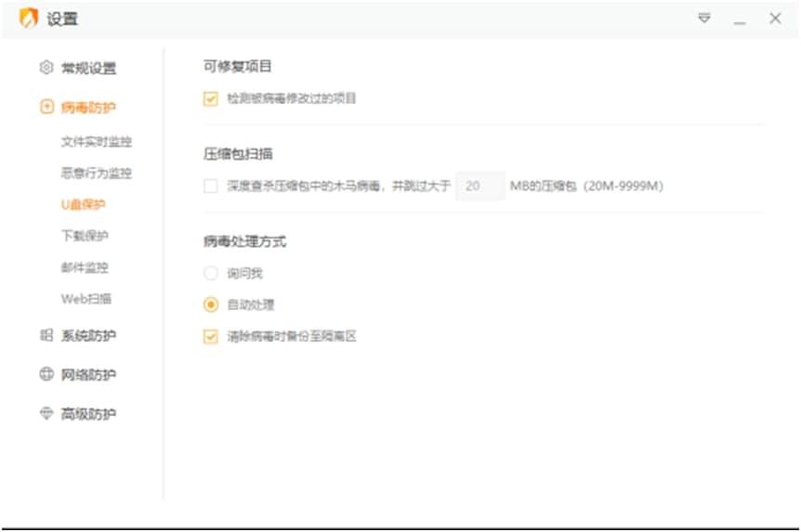801x532 pixels.
Task: Select the U盘保护 sub-item
Action: (x=84, y=205)
